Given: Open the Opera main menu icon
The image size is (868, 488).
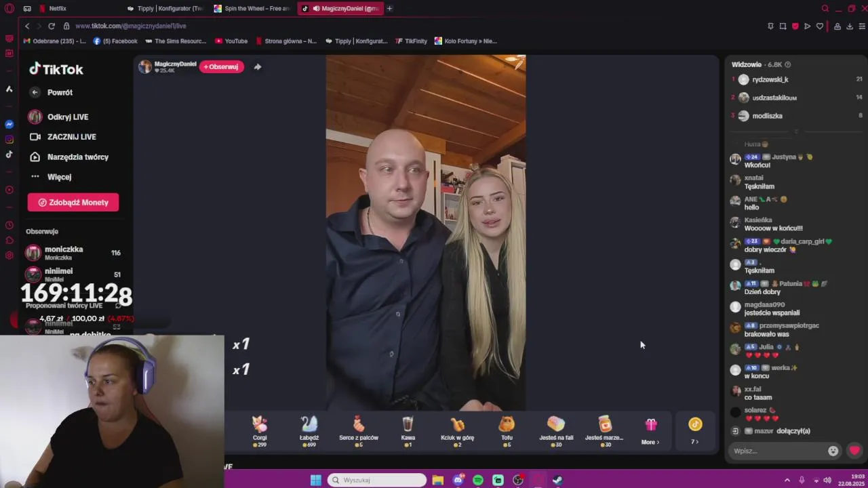Looking at the screenshot, I should tap(9, 8).
